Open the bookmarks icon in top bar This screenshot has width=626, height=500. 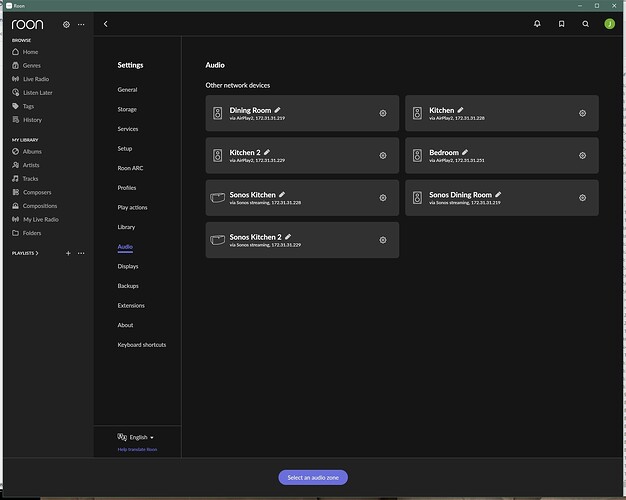pyautogui.click(x=561, y=23)
